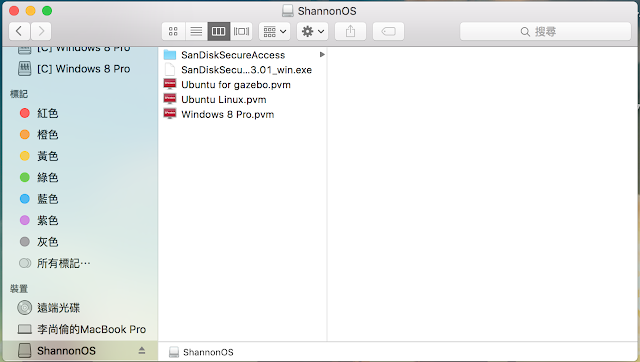Focus the search field
The width and height of the screenshot is (640, 362).
[x=545, y=31]
